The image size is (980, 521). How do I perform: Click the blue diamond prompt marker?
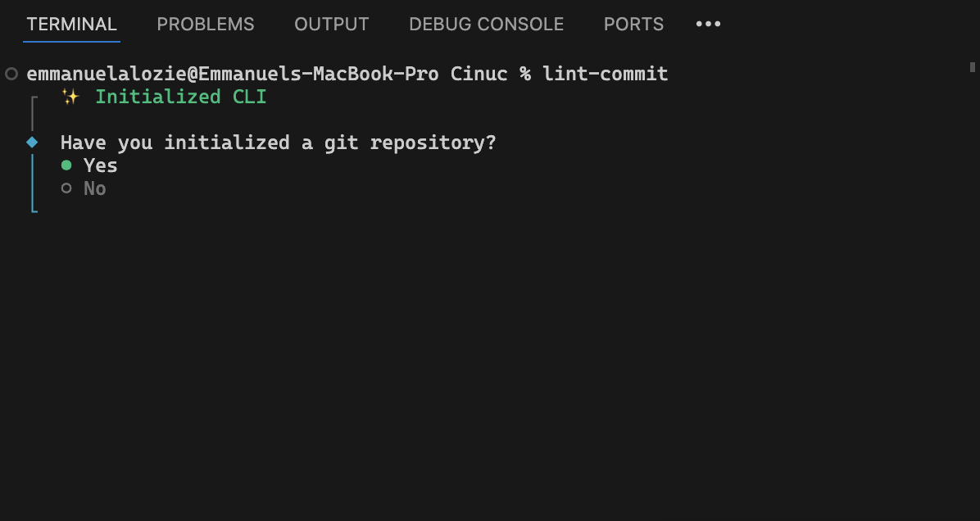(32, 142)
